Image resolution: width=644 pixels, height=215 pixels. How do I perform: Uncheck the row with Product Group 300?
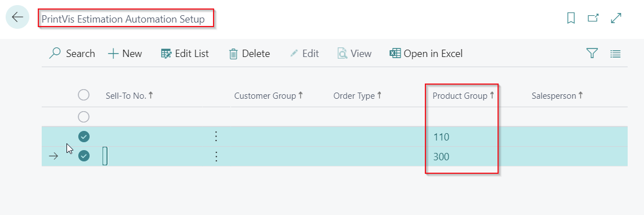pos(84,156)
